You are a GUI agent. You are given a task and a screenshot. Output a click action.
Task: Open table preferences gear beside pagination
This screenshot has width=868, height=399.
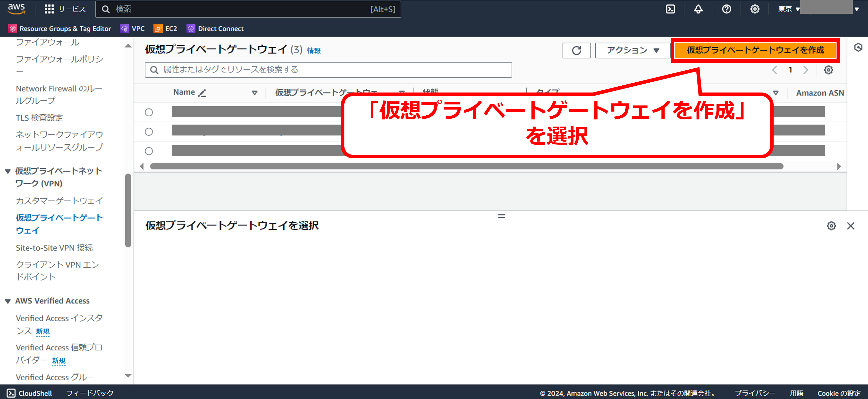tap(828, 70)
